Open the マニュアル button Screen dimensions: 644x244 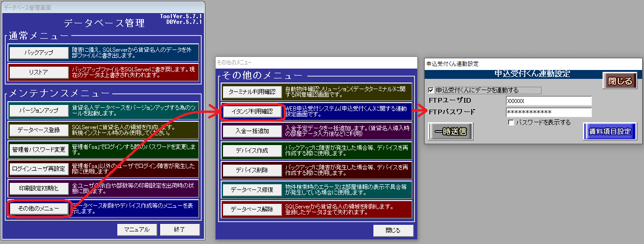click(x=136, y=230)
